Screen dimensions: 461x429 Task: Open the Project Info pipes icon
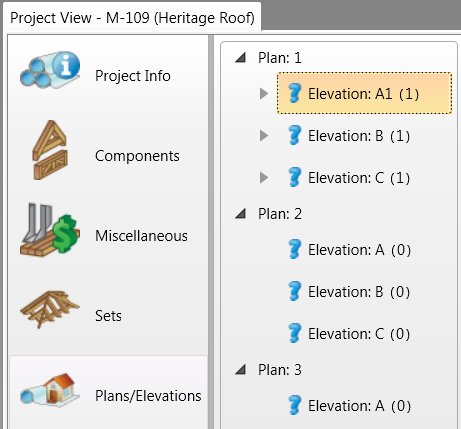click(x=50, y=70)
